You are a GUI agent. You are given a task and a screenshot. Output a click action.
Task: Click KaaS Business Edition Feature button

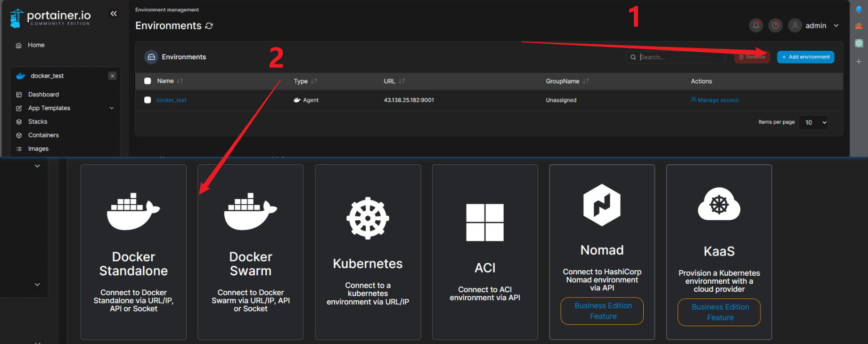tap(719, 312)
